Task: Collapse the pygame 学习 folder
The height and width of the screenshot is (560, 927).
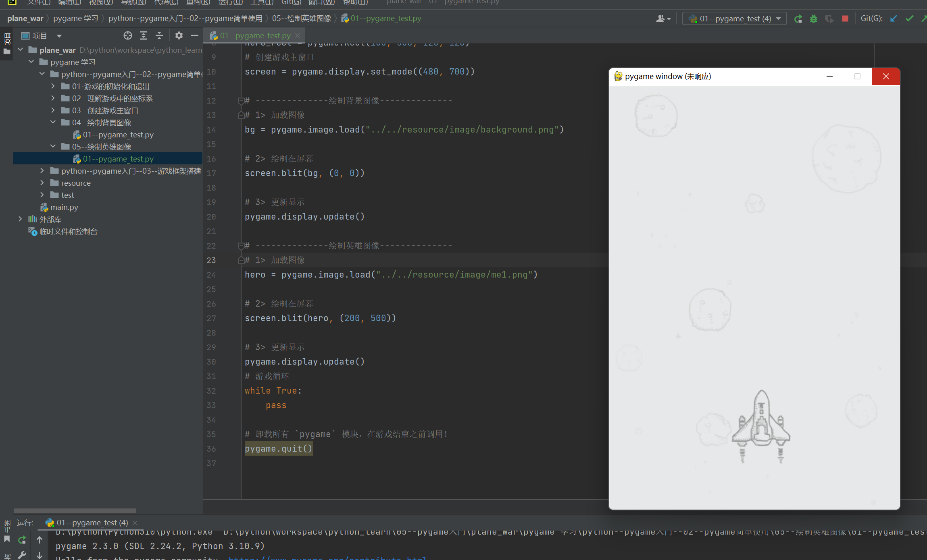Action: (31, 62)
